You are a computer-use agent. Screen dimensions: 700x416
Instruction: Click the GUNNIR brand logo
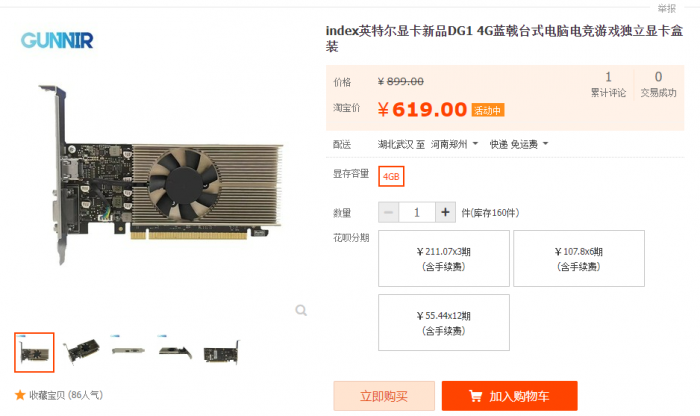pos(57,40)
